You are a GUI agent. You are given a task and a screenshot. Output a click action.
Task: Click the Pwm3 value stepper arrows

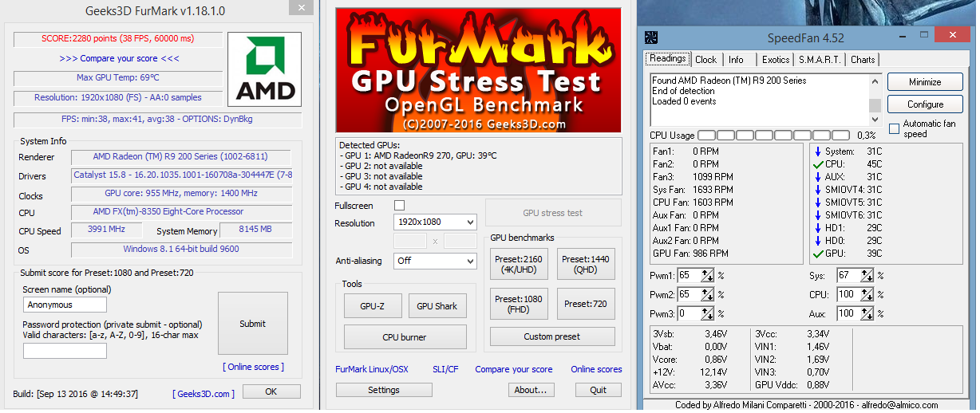click(708, 313)
